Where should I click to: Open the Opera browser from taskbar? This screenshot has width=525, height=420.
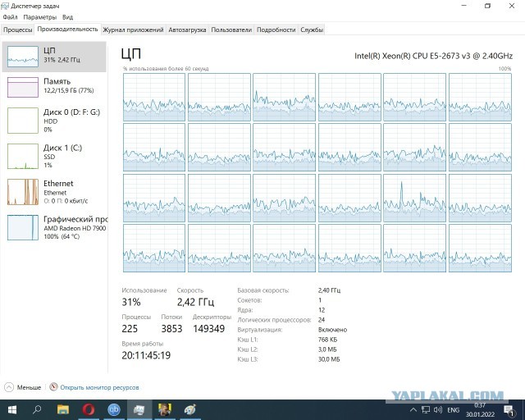tap(88, 409)
